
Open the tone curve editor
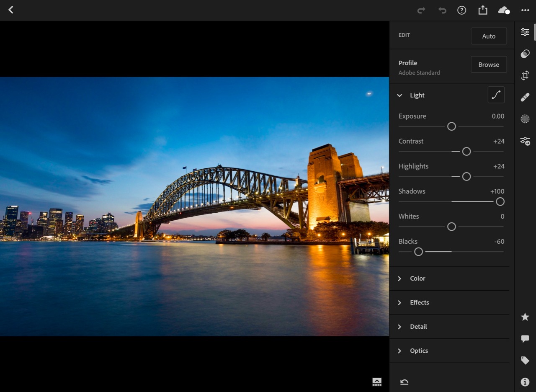(x=496, y=95)
